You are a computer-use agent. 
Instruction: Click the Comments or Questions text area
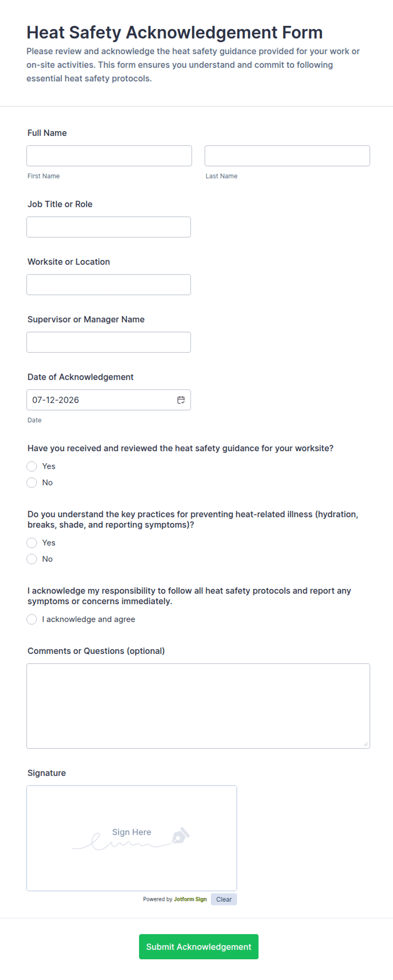(198, 706)
